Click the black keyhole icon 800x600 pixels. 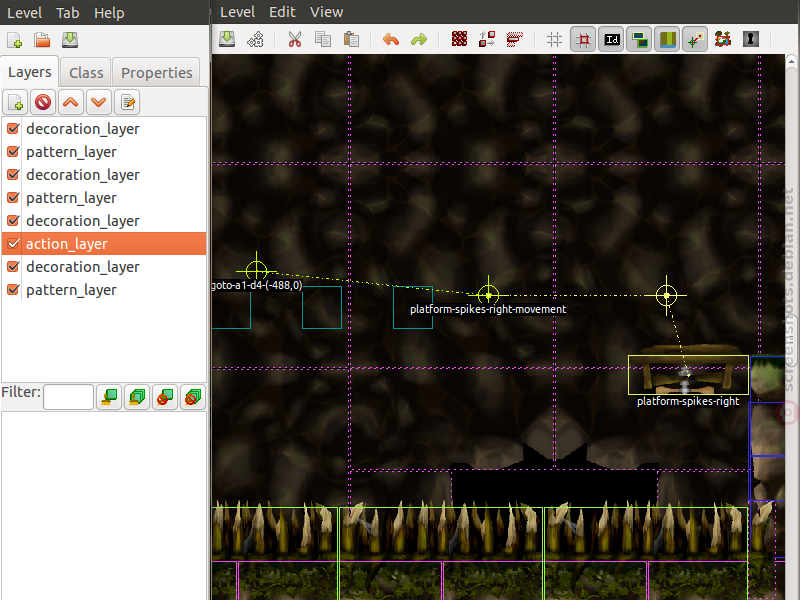click(x=750, y=39)
